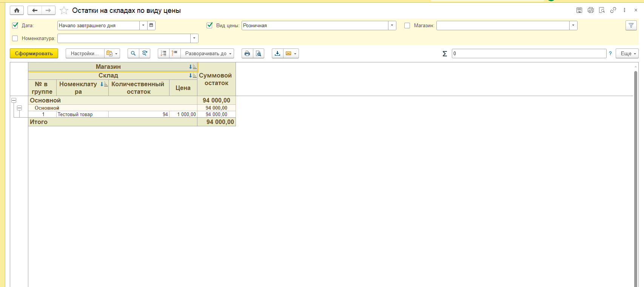This screenshot has width=644, height=287.
Task: Uncheck the Дата checkbox
Action: coord(15,25)
